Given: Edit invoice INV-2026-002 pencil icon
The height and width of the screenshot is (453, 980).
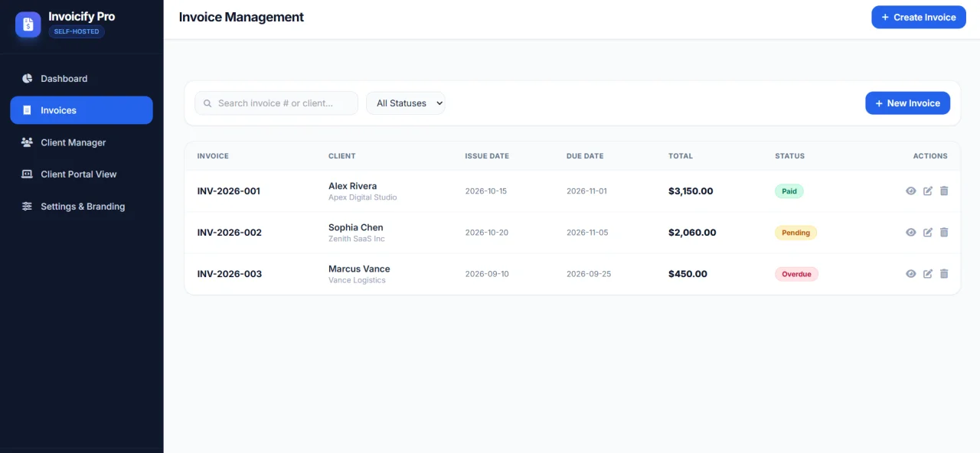Looking at the screenshot, I should tap(928, 233).
